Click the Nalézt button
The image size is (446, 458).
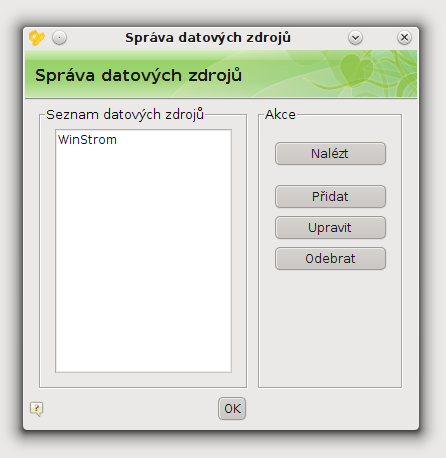tap(330, 154)
